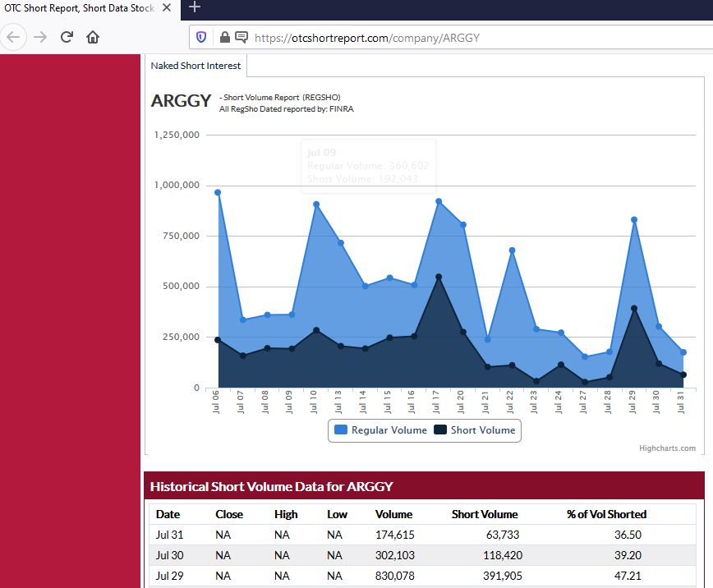Open tracking protection shield icon

[201, 37]
